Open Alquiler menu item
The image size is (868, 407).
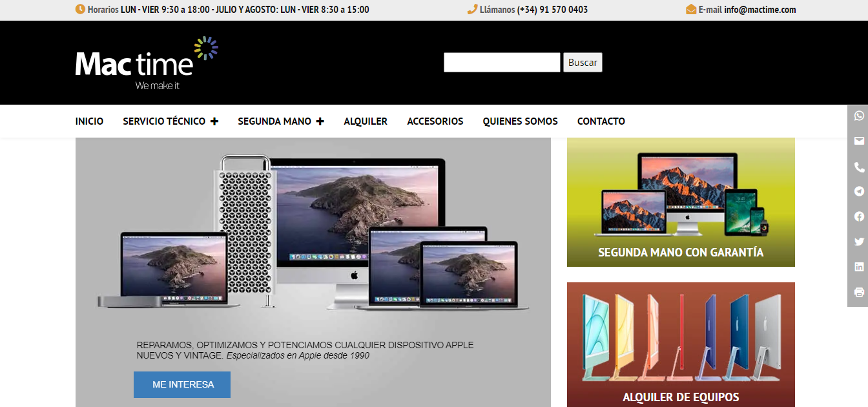click(366, 121)
